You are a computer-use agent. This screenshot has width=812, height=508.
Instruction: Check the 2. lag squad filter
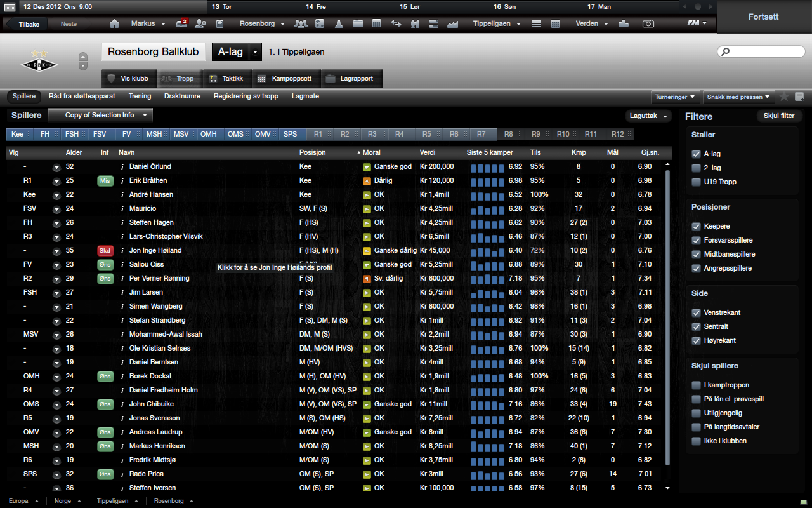tap(696, 168)
